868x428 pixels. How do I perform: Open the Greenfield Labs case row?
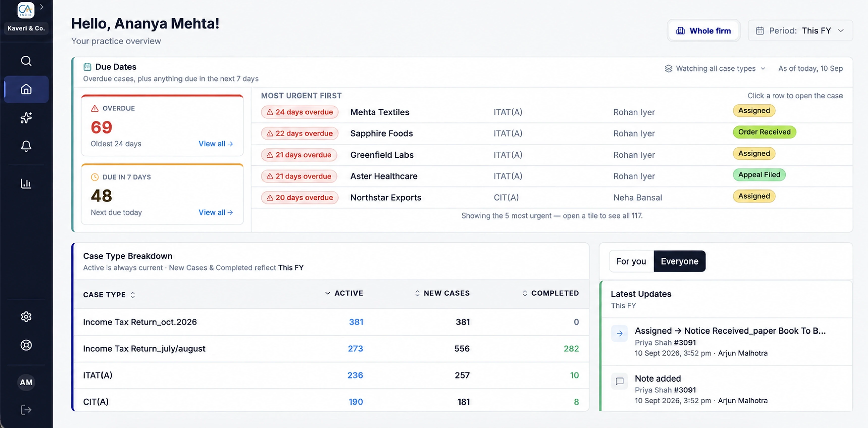[x=552, y=155]
